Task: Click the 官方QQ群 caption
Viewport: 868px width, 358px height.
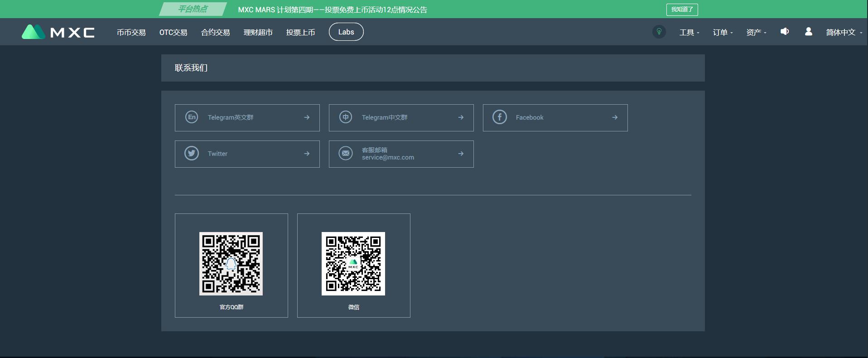Action: point(231,307)
